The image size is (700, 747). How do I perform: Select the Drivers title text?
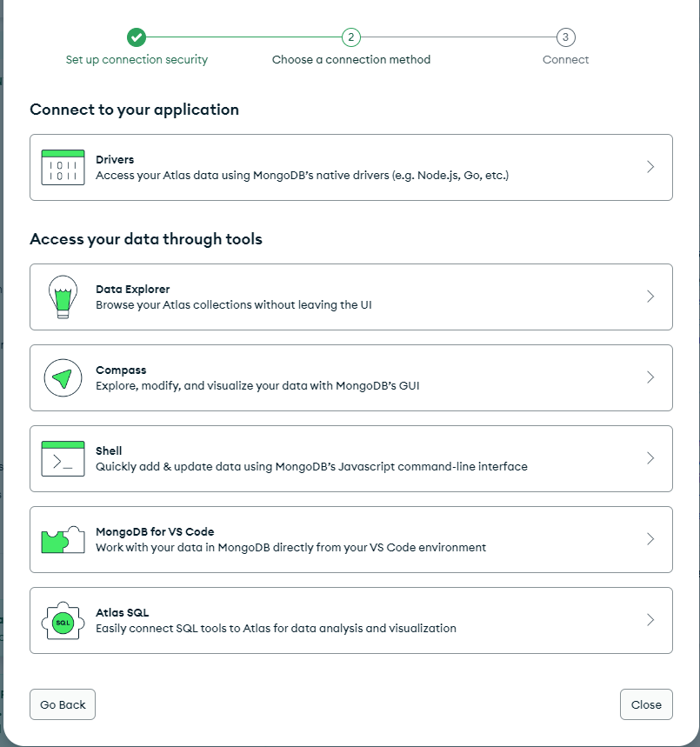coord(115,160)
